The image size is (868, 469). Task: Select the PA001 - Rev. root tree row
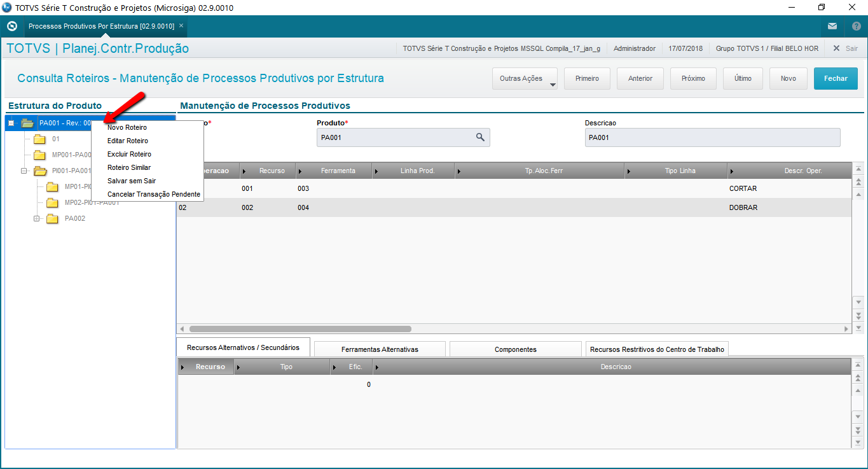pos(90,123)
